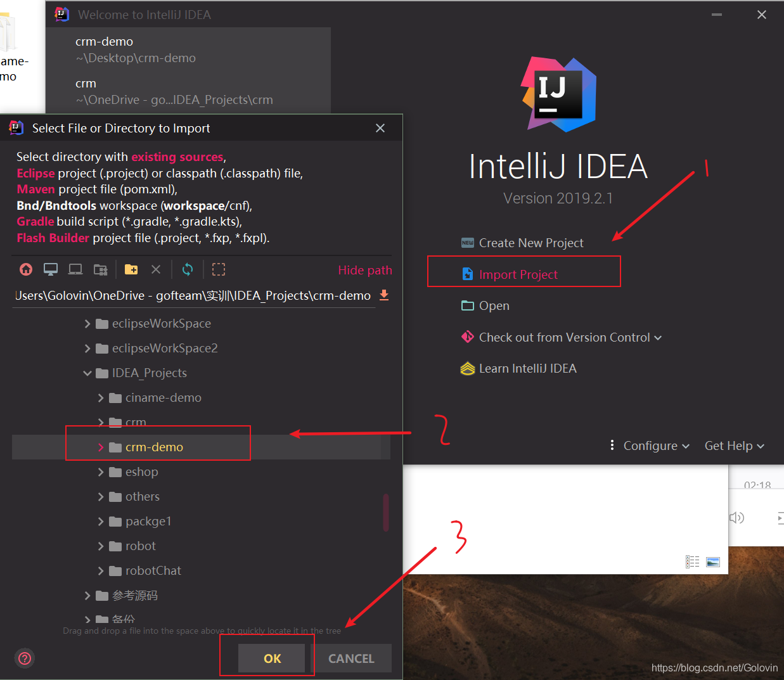Open Check out from Version Control dropdown

[x=658, y=338]
